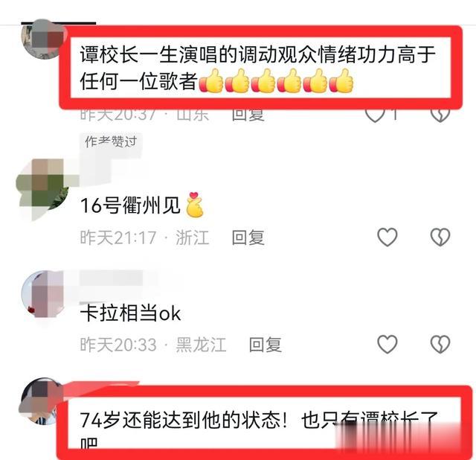Reply to the 山东 comment via 回复

coord(248,115)
